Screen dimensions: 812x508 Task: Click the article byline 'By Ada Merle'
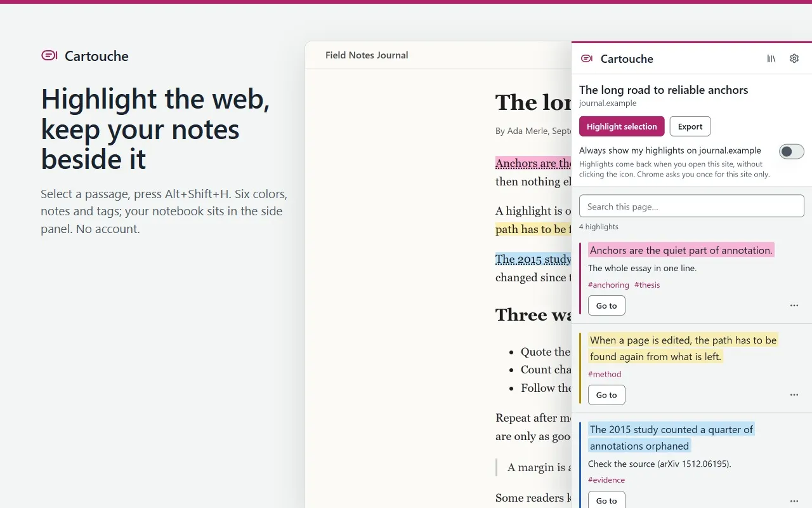532,131
